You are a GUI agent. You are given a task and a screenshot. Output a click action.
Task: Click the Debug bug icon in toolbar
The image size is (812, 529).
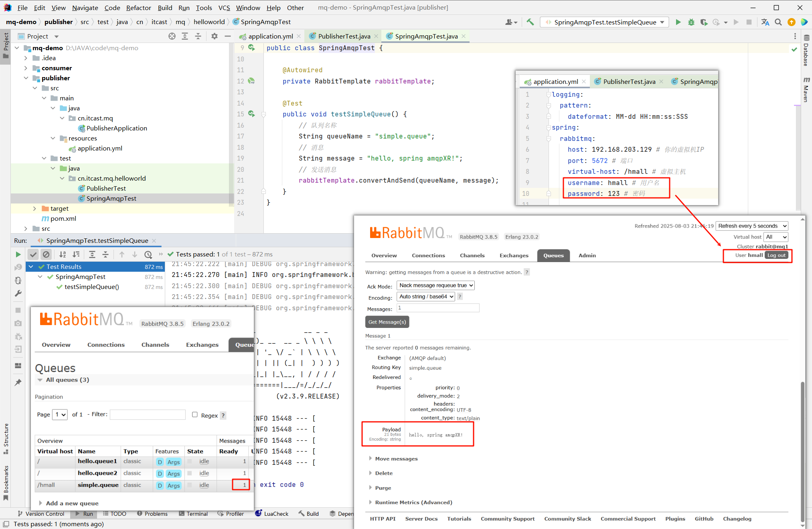(x=691, y=22)
